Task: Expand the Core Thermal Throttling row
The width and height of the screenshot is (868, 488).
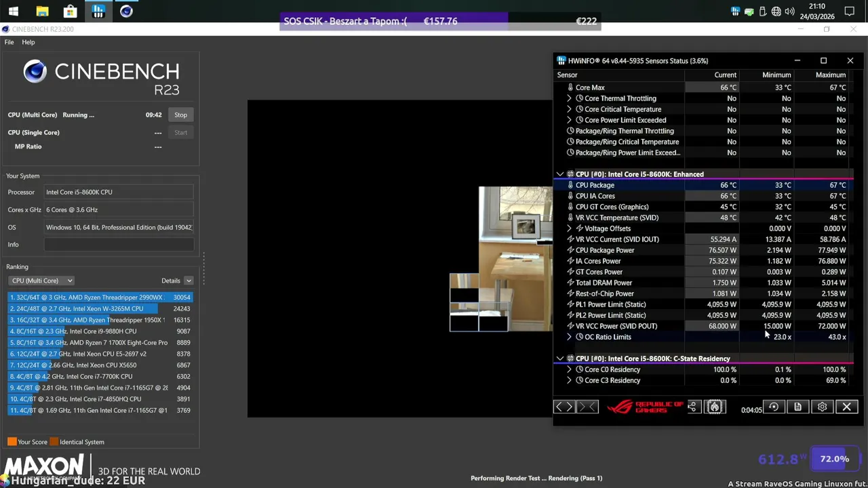Action: pyautogui.click(x=570, y=98)
